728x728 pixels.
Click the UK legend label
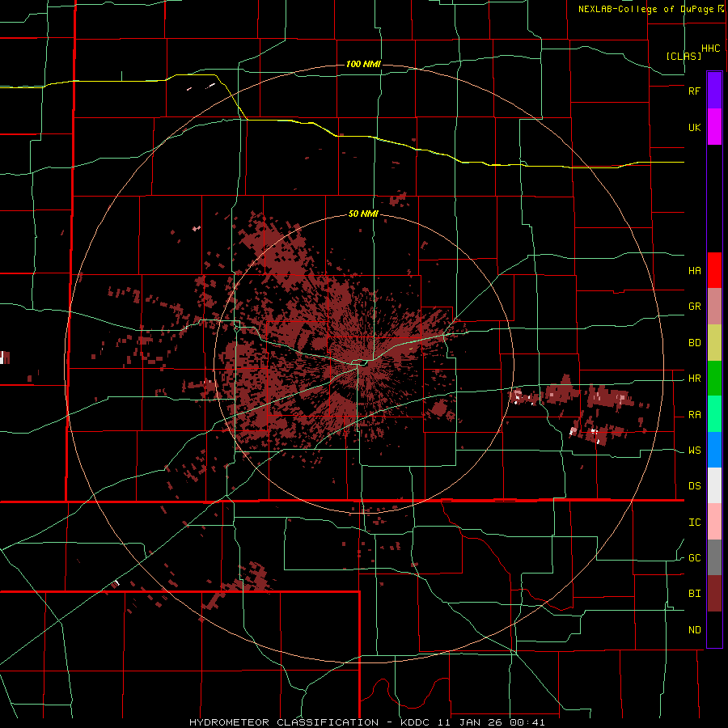(x=695, y=127)
